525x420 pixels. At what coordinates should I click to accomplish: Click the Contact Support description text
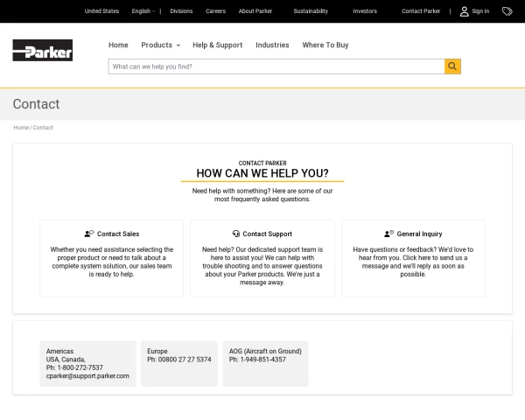262,266
